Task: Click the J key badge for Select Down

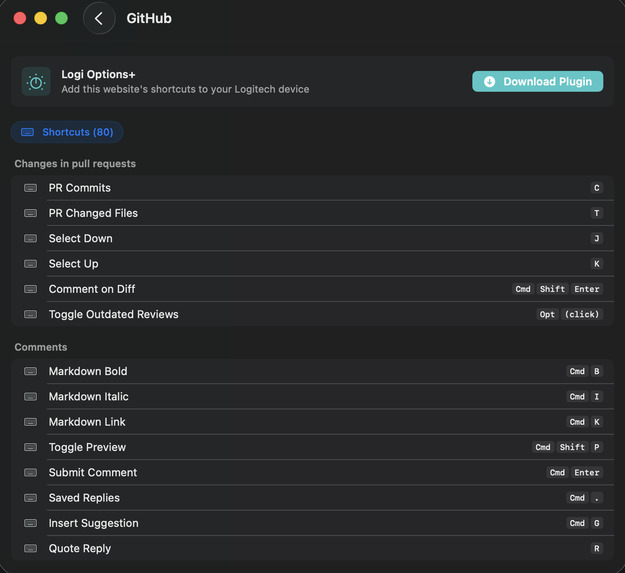Action: (x=597, y=238)
